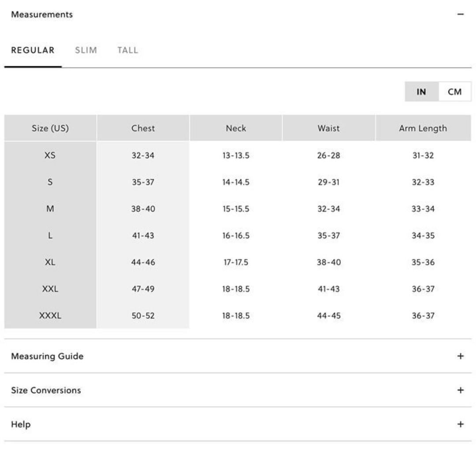Click the Measurements heading
Image resolution: width=476 pixels, height=476 pixels.
coord(42,14)
